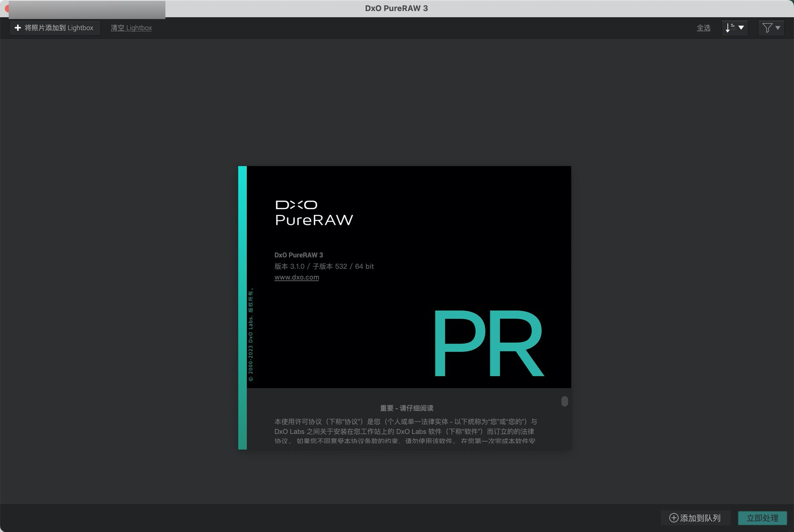794x532 pixels.
Task: Click the DxO PureRAW 3 title bar text
Action: pyautogui.click(x=396, y=8)
